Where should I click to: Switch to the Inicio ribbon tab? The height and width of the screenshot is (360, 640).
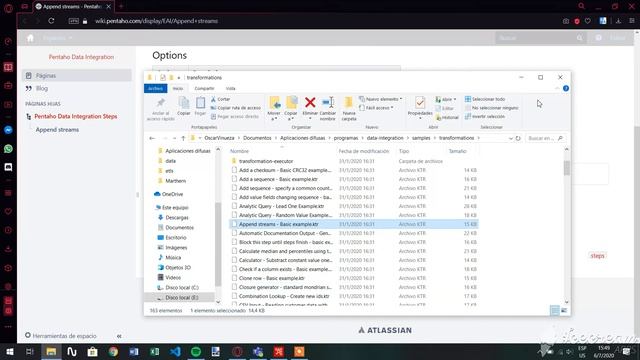click(x=178, y=88)
